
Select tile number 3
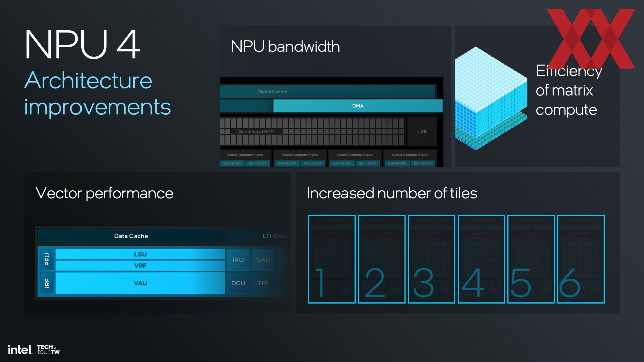click(431, 259)
